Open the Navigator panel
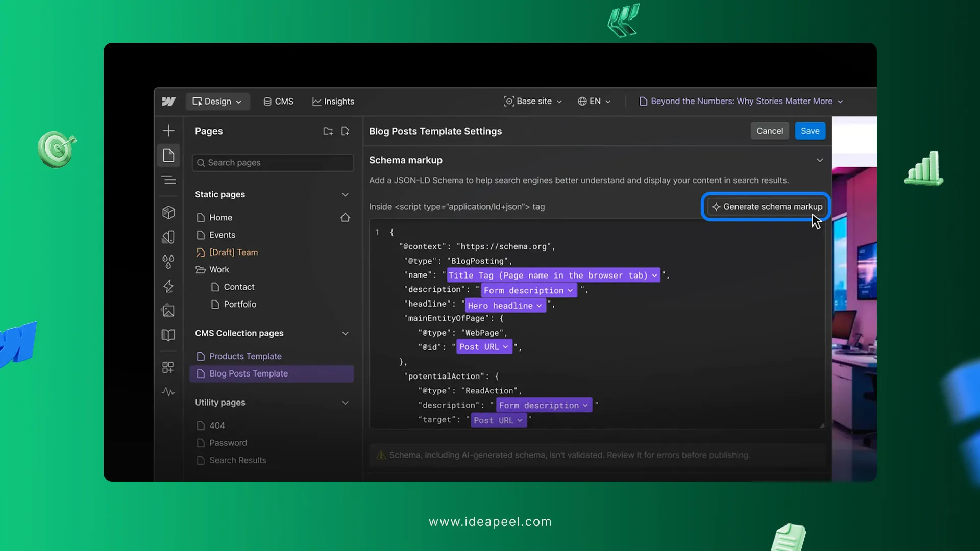Viewport: 980px width, 551px height. pyautogui.click(x=168, y=180)
